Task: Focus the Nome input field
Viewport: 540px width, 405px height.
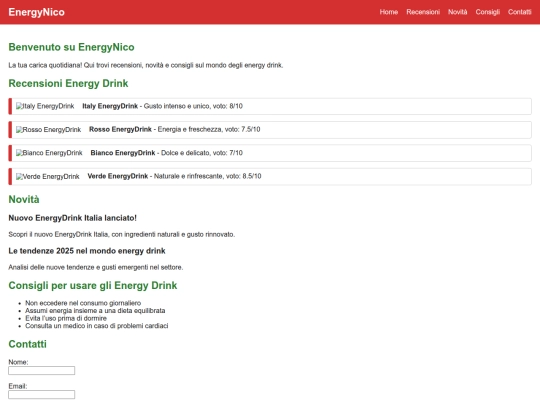Action: [x=42, y=371]
